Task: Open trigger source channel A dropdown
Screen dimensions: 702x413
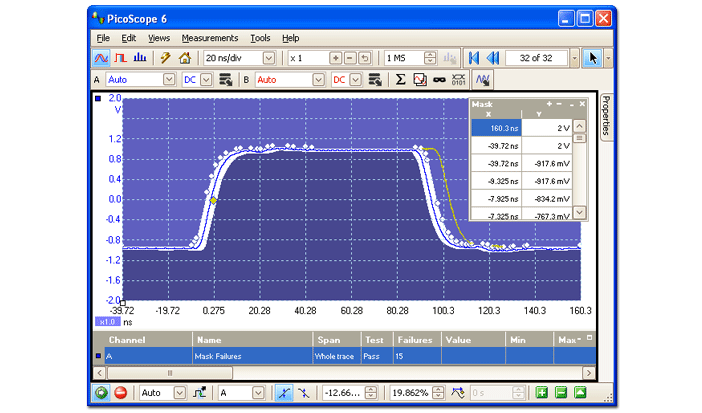Action: pyautogui.click(x=258, y=393)
